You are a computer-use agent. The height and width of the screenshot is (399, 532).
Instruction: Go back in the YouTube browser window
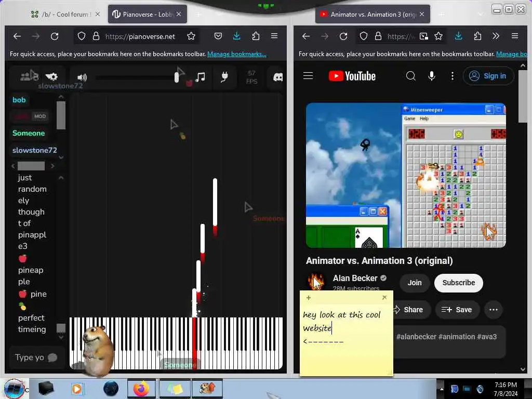[305, 36]
